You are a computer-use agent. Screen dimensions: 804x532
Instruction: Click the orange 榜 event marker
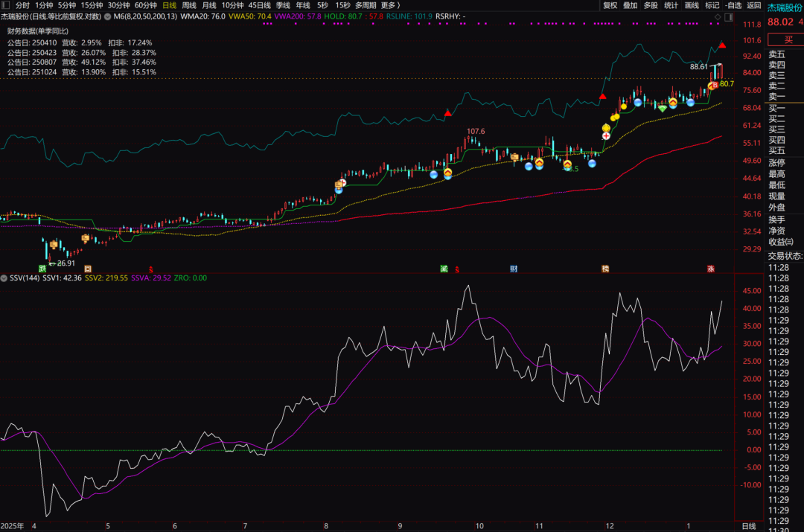pyautogui.click(x=605, y=269)
